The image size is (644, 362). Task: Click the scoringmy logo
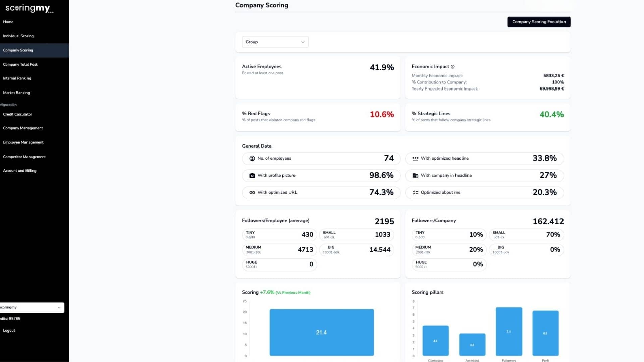click(x=29, y=8)
